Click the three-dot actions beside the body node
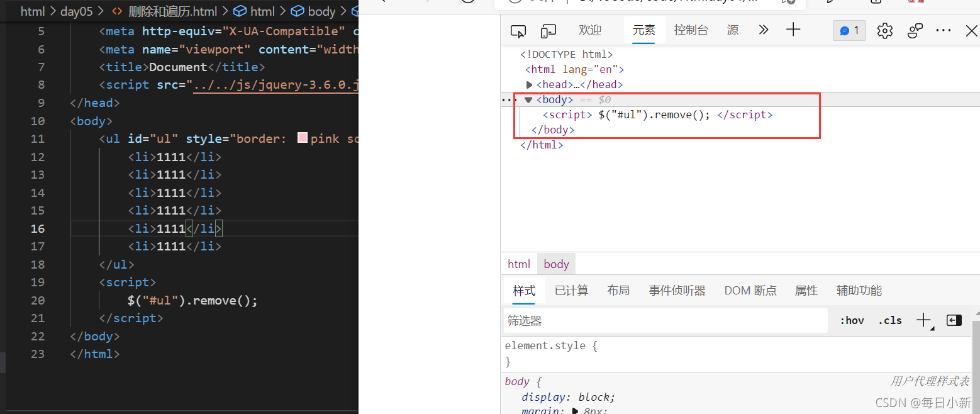980x414 pixels. click(508, 100)
